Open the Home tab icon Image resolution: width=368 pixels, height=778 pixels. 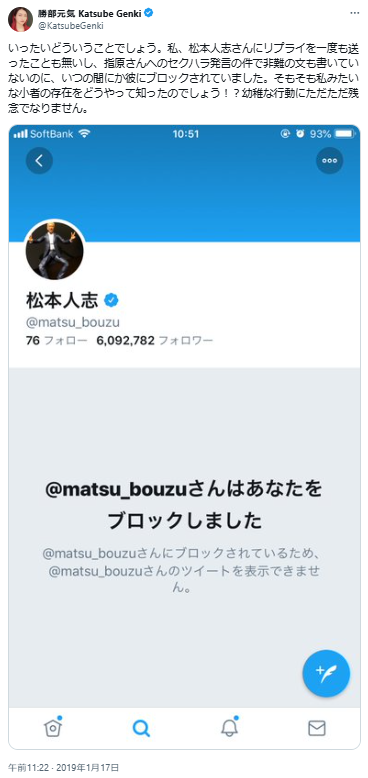coord(53,728)
